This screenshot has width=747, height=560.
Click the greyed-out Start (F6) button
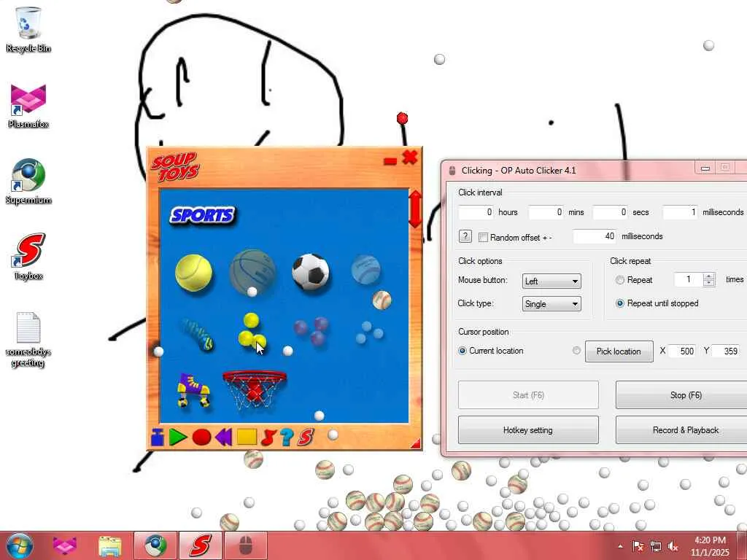point(528,395)
